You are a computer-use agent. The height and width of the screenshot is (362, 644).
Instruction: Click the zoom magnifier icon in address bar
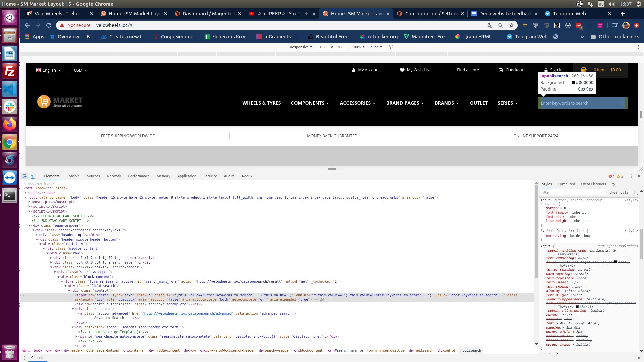pyautogui.click(x=501, y=25)
